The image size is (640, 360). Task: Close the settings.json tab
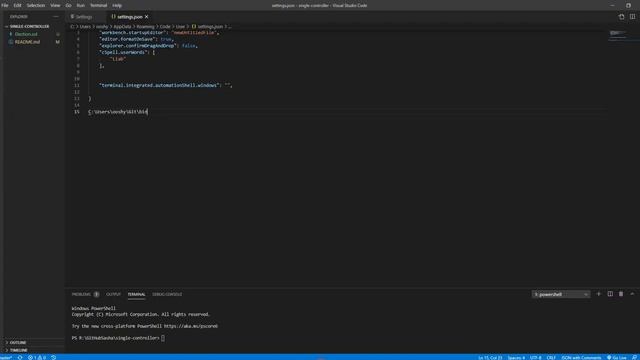click(x=147, y=17)
